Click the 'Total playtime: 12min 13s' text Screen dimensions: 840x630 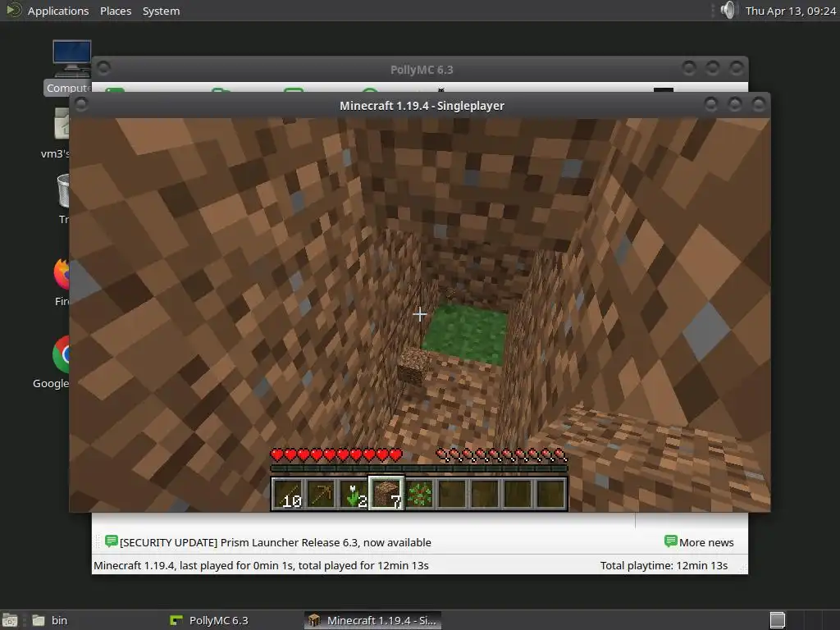coord(664,565)
